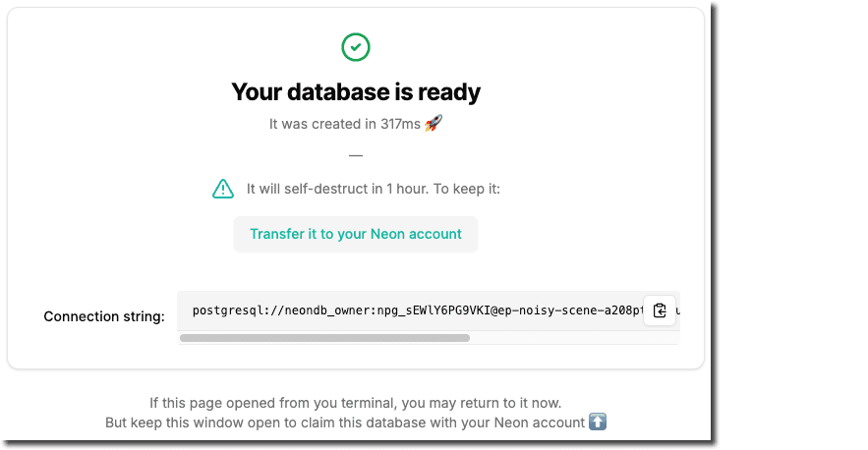Copy the connection string with clipboard icon
The image size is (868, 450).
[x=660, y=310]
